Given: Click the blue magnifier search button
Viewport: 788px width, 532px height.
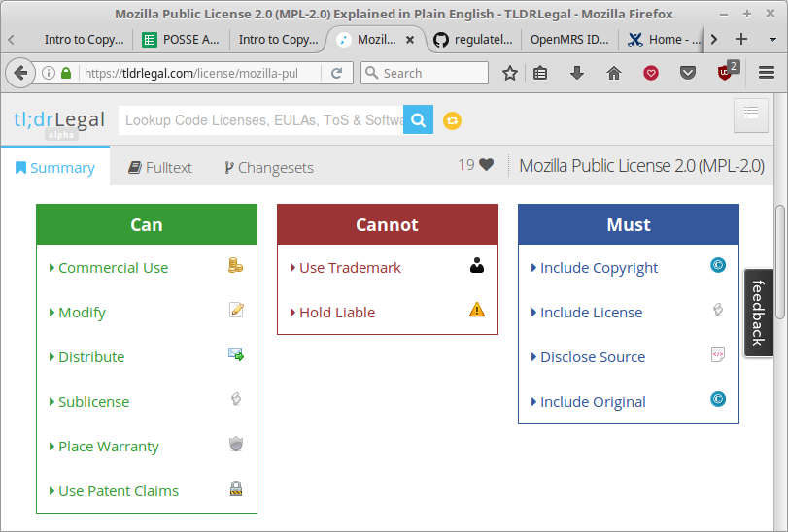Looking at the screenshot, I should point(418,119).
